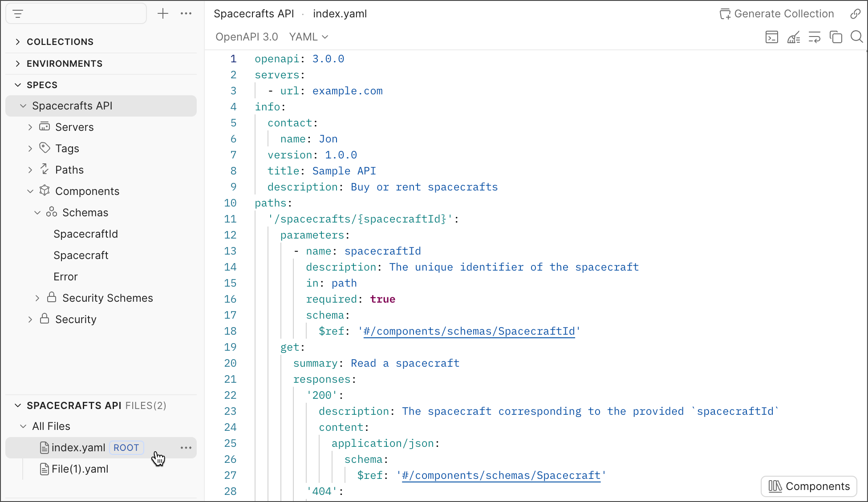Expand the Security Schemes node
The width and height of the screenshot is (868, 502).
[x=37, y=298]
